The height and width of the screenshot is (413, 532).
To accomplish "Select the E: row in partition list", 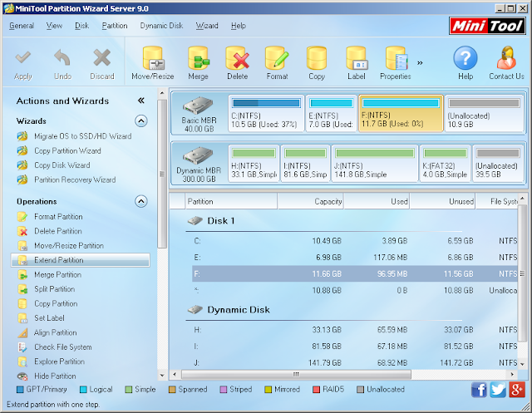I will coord(355,258).
